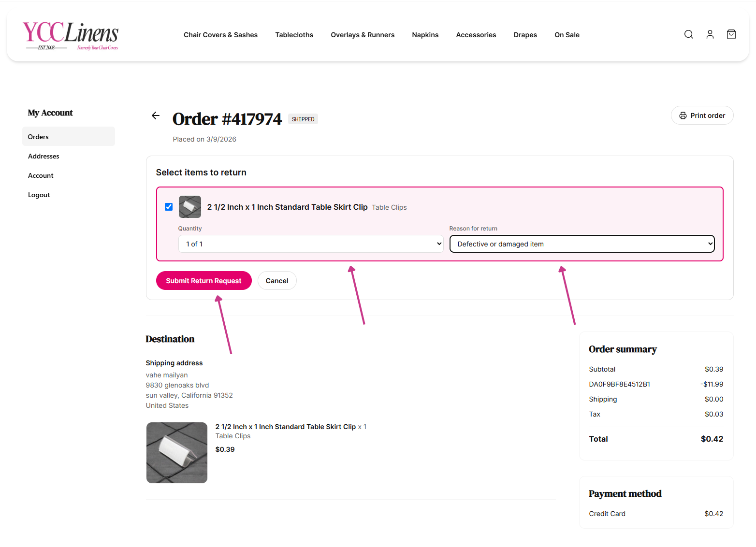Screen dimensions: 756x547
Task: Open the Reason for return dropdown
Action: click(582, 244)
